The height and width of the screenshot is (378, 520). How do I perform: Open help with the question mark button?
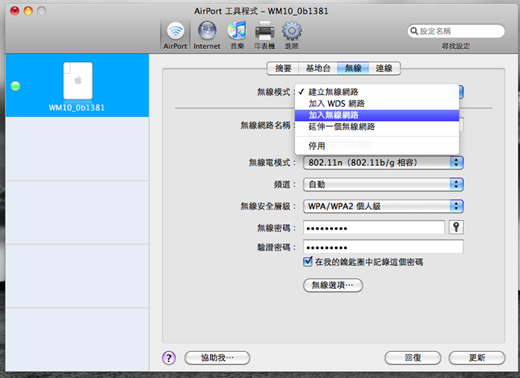click(169, 358)
